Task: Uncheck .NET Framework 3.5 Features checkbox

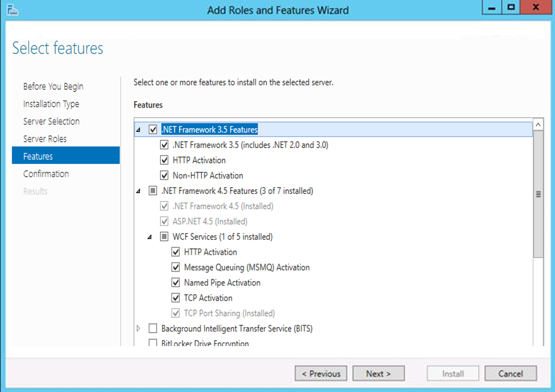Action: [153, 130]
